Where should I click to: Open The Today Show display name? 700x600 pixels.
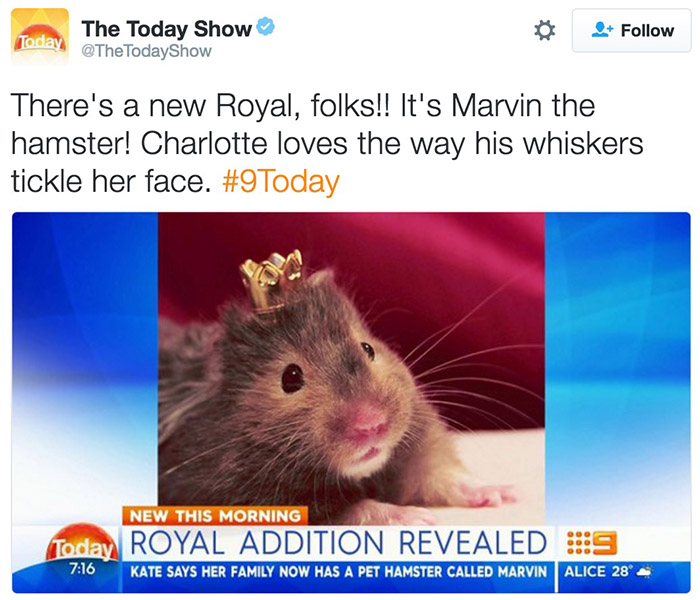coord(167,29)
